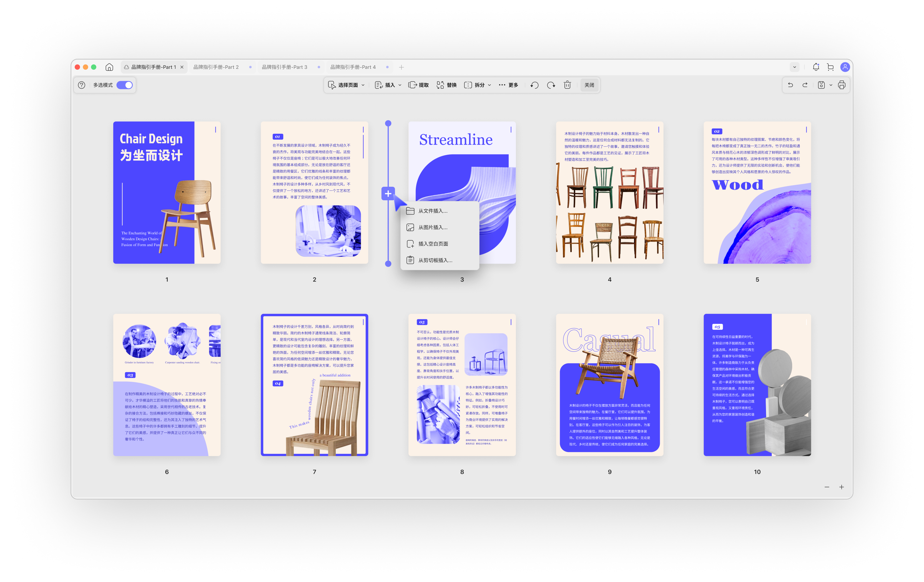Viewport: 924px width, 582px height.
Task: Close the 品牌指引手册-Part 1 tab
Action: click(182, 67)
